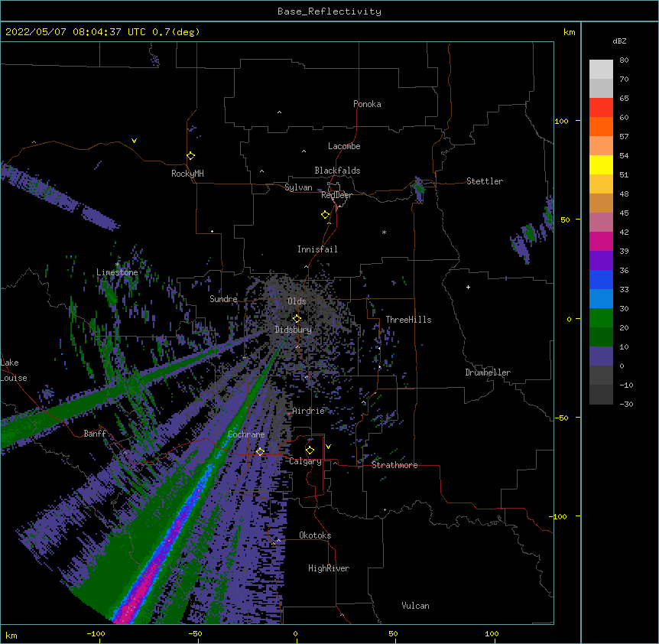The width and height of the screenshot is (659, 644).
Task: Click the km unit label at top right
Action: [x=569, y=32]
